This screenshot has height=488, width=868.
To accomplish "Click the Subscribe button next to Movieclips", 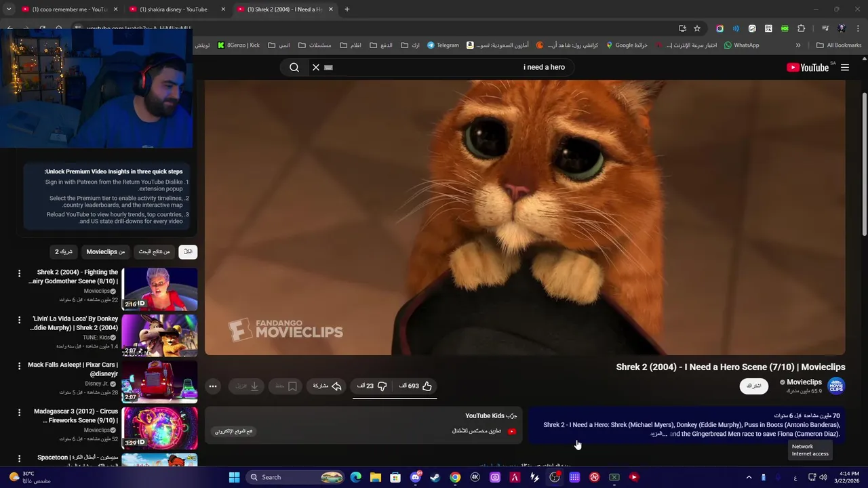I will click(x=754, y=386).
